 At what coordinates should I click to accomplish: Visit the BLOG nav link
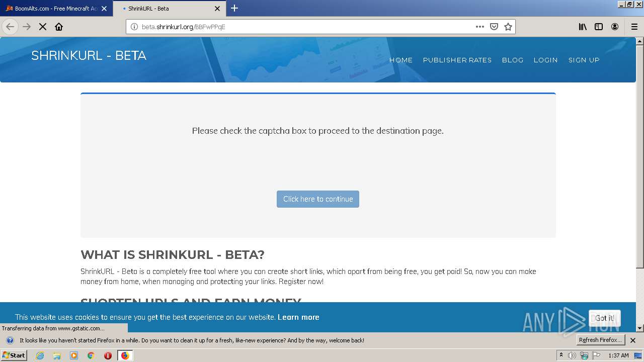coord(513,60)
